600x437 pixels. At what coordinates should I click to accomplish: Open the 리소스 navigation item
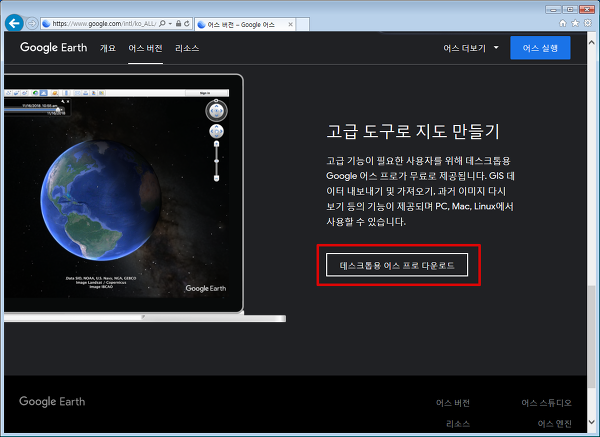[x=187, y=48]
